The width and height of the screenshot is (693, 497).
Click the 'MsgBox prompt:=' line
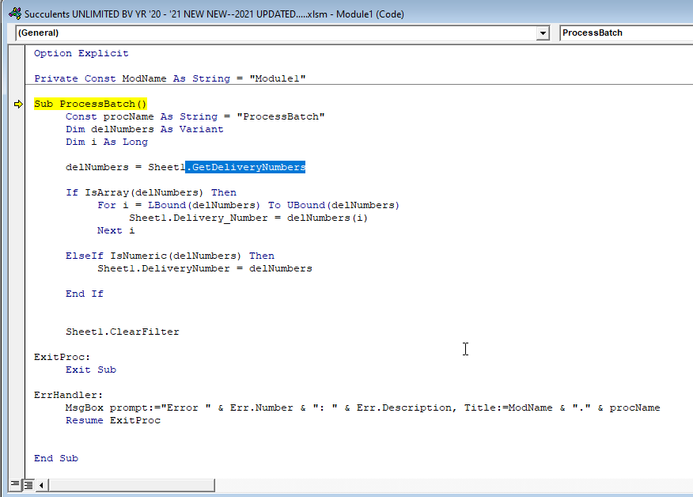(363, 408)
